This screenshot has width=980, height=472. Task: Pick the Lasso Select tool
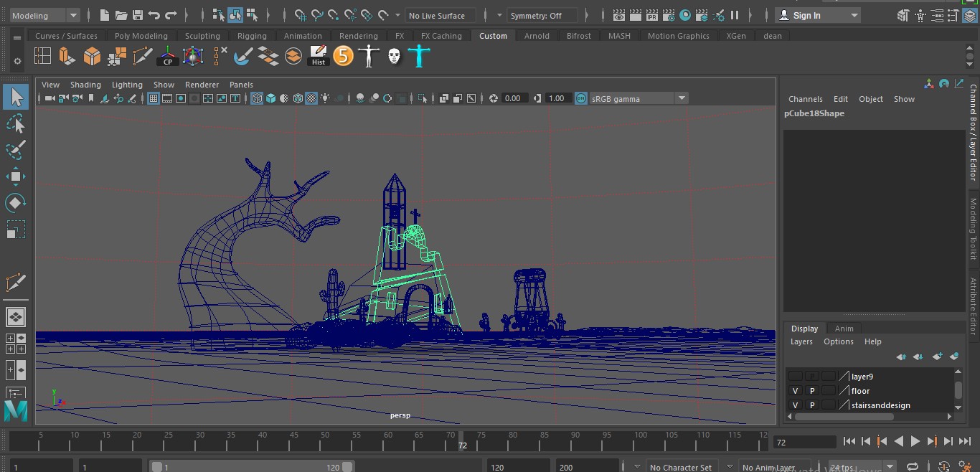click(x=15, y=124)
